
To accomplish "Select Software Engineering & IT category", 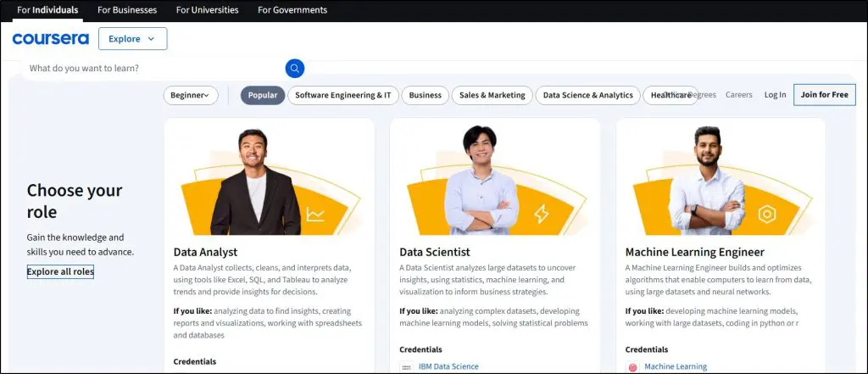I will (x=343, y=95).
